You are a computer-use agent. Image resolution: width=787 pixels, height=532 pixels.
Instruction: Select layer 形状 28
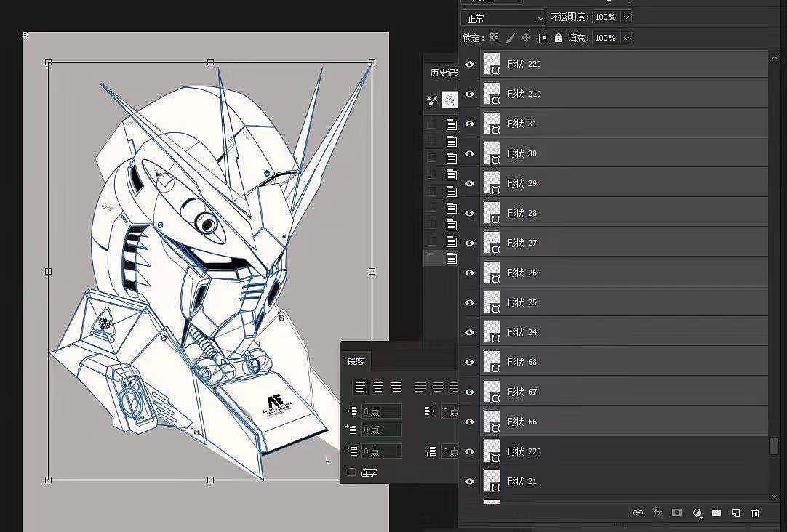[x=624, y=213]
